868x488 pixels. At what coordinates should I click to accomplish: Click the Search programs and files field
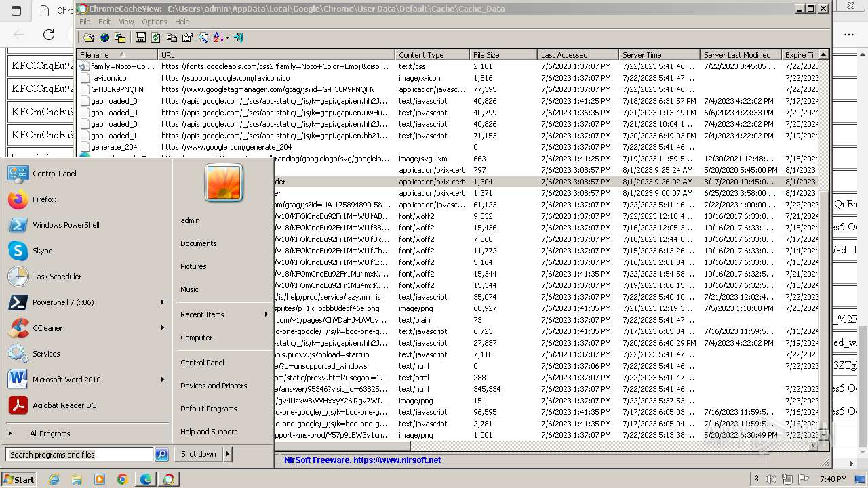pos(79,455)
